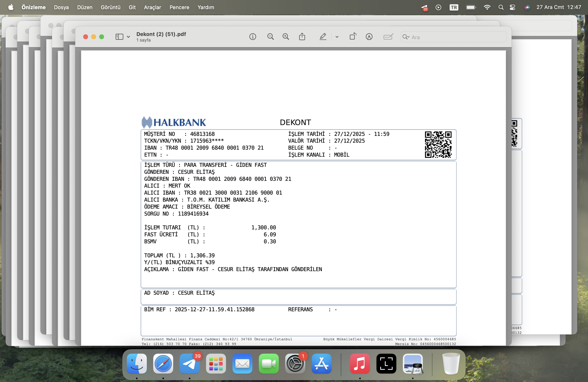Open Finder from the Dock

[x=137, y=363]
